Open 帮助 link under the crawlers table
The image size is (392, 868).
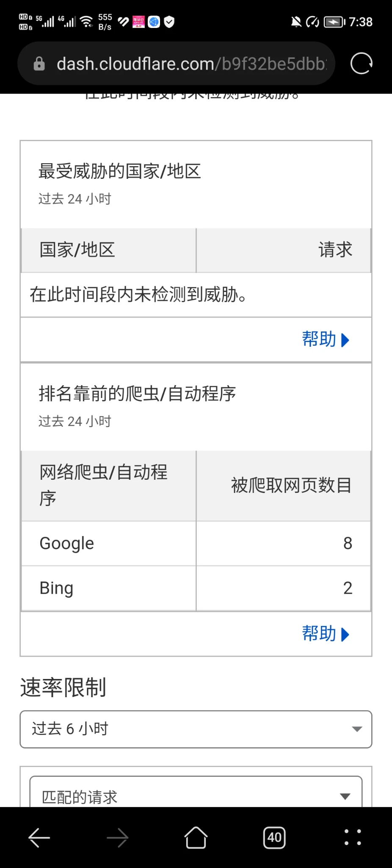325,634
